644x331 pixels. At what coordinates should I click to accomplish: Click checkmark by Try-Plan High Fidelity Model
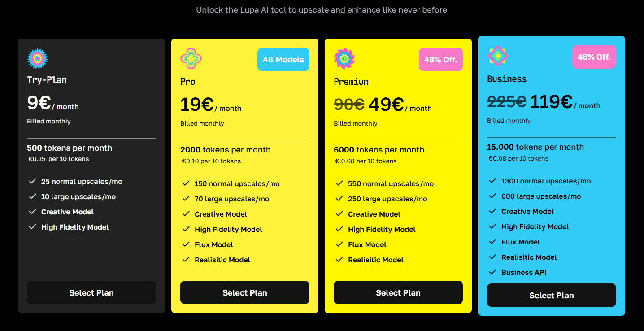(x=32, y=227)
